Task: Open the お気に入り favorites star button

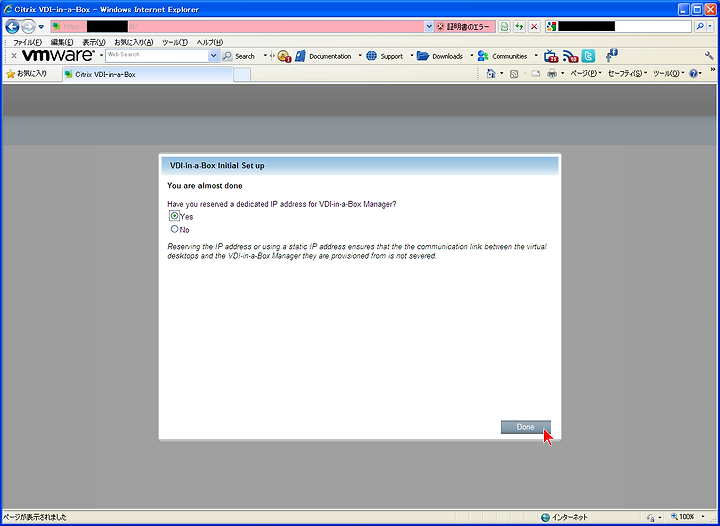Action: click(x=27, y=74)
